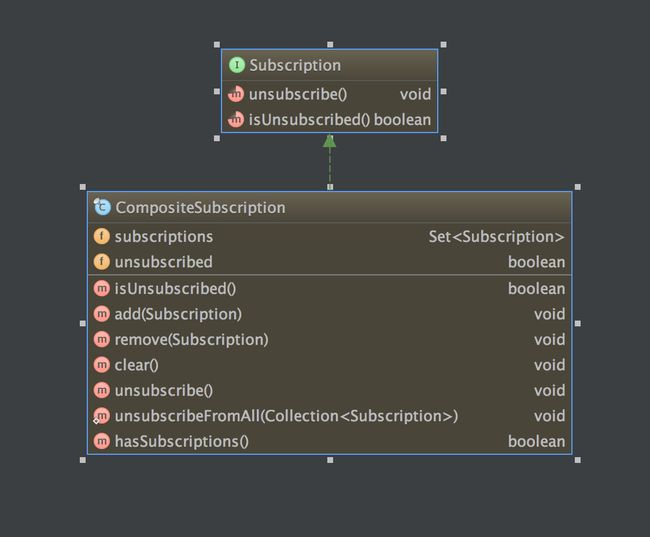
Task: Click the private method icon beside unsubscribeFromAll
Action: (102, 416)
